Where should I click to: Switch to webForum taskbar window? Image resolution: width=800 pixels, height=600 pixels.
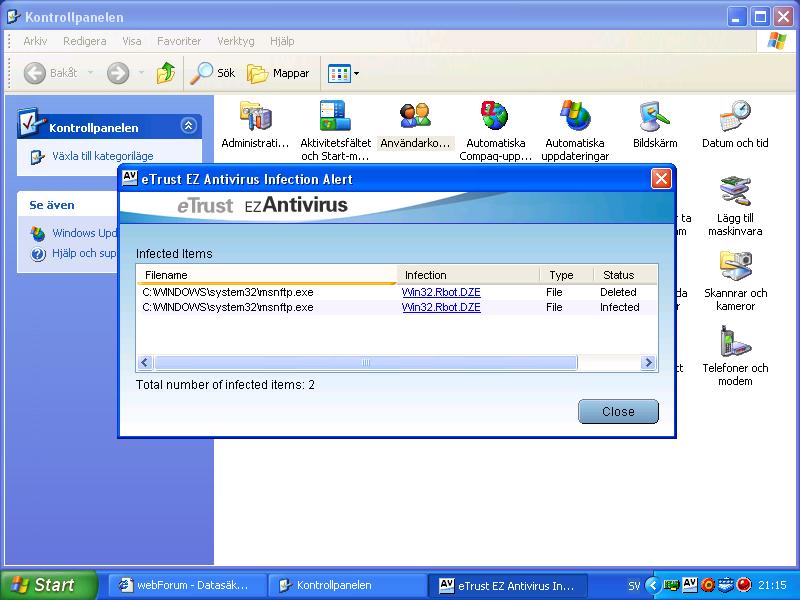[187, 585]
